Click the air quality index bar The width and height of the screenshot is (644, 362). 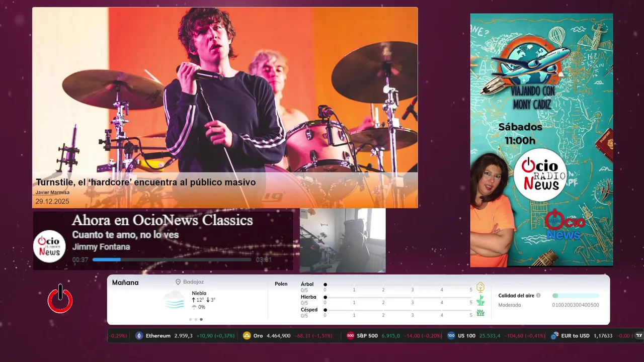point(576,296)
